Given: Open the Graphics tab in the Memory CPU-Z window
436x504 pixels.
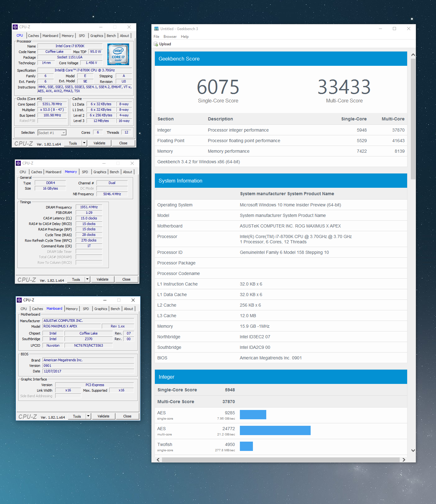Looking at the screenshot, I should pyautogui.click(x=100, y=172).
